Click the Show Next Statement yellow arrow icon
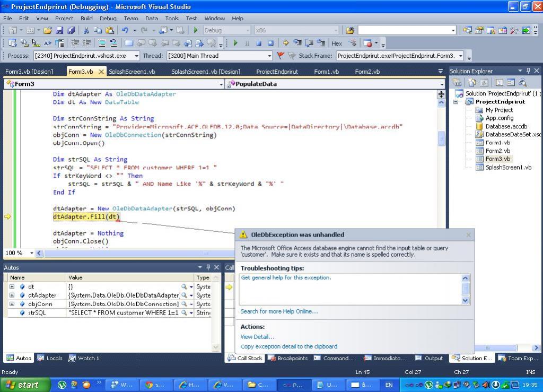 coord(286,43)
